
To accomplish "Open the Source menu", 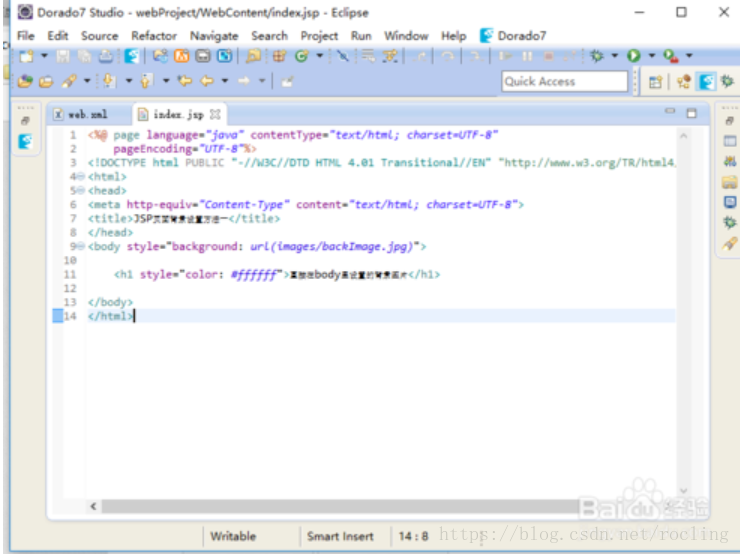I will (99, 36).
